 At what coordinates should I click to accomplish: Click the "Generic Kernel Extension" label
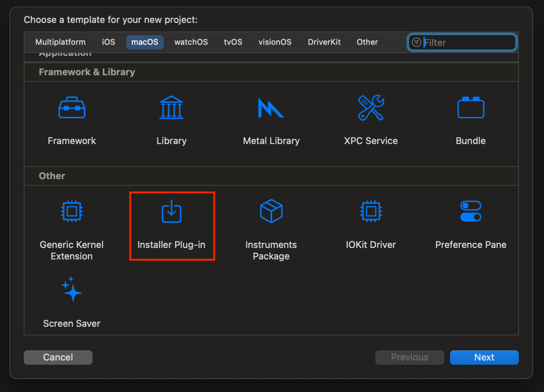pos(72,250)
